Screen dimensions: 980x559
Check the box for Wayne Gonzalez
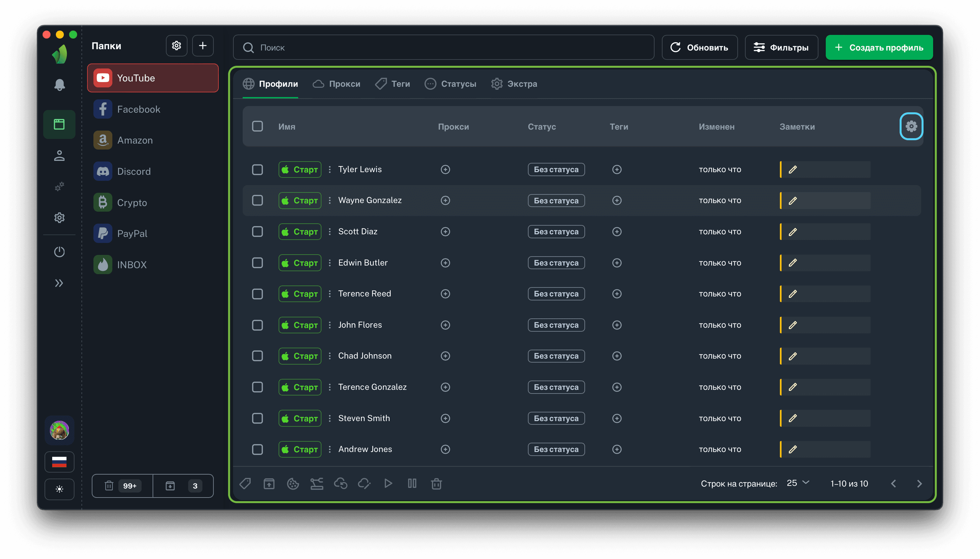pos(257,200)
